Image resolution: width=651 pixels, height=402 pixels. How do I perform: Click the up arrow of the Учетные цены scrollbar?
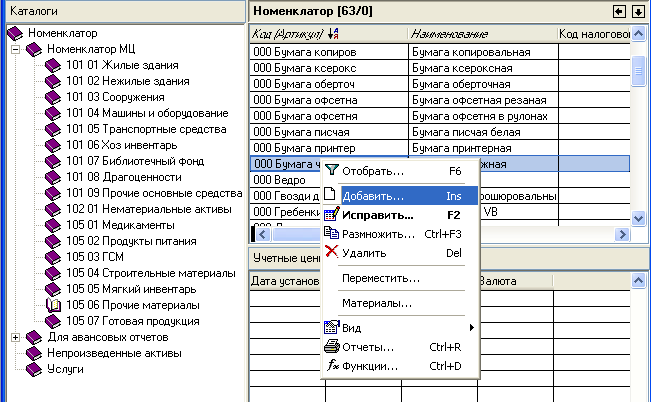click(639, 281)
